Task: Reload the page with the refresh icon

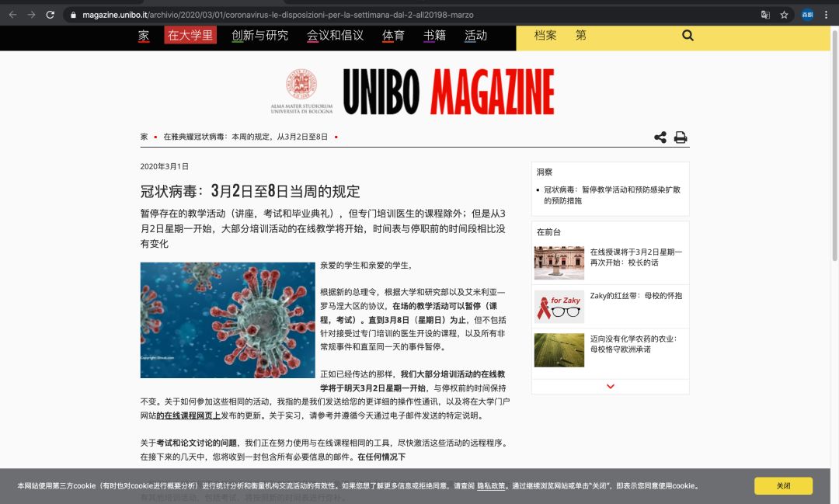Action: click(50, 15)
